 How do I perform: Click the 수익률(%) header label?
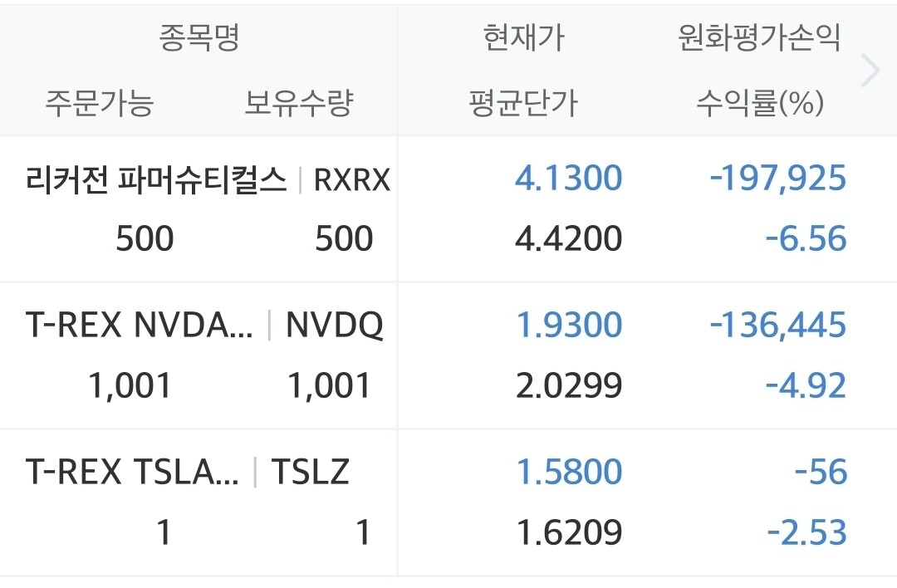click(x=760, y=103)
